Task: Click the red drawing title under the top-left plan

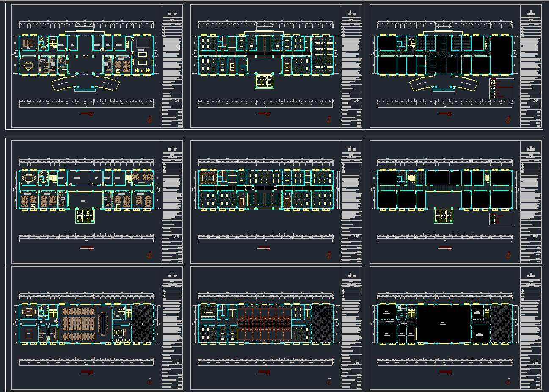Action: 87,114
